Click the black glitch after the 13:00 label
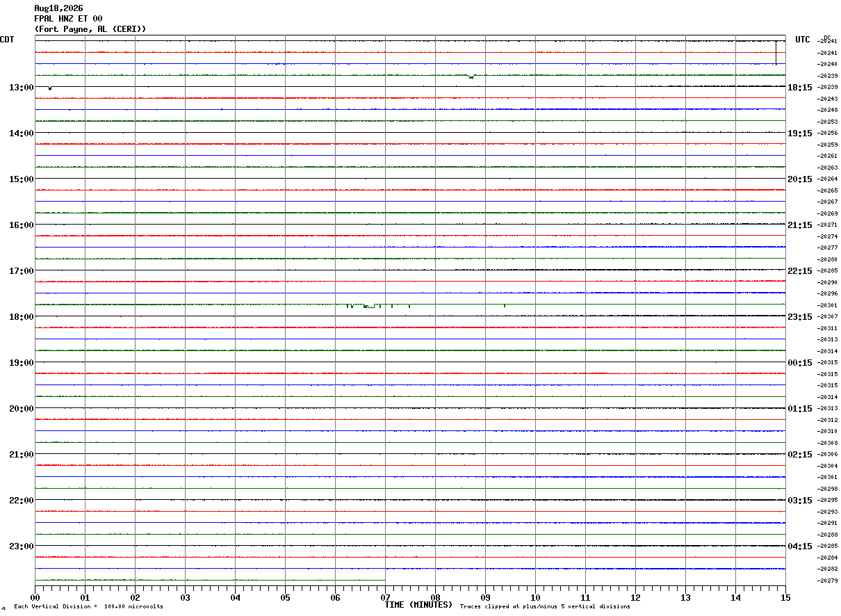The width and height of the screenshot is (841, 616). [49, 88]
